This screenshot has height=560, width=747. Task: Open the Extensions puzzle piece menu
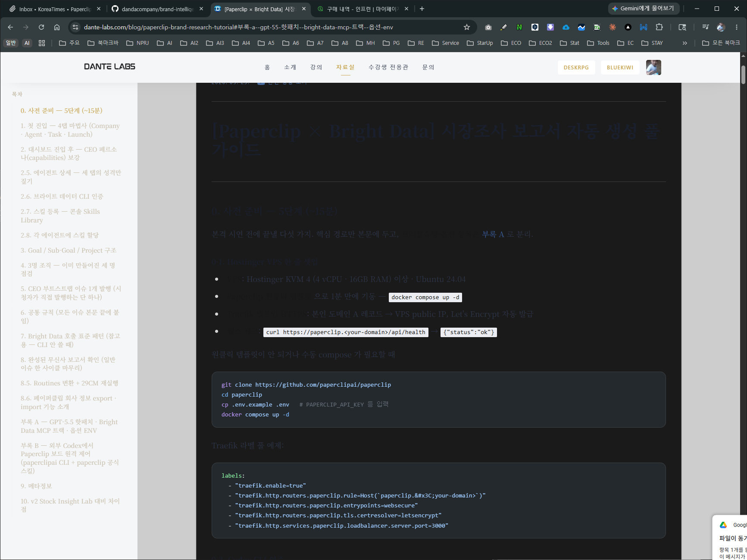659,27
